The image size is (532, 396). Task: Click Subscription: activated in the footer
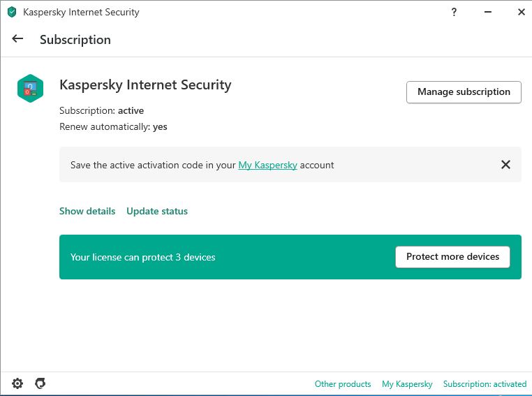click(x=485, y=384)
